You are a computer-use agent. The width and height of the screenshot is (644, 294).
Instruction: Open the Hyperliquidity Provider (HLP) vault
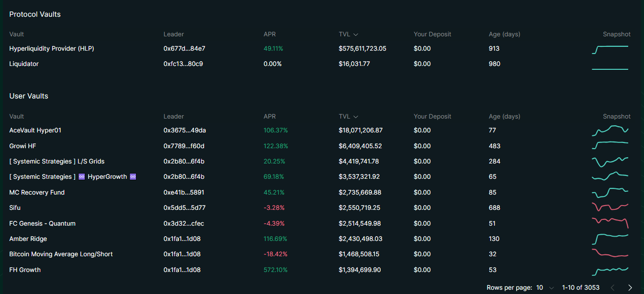tap(52, 49)
